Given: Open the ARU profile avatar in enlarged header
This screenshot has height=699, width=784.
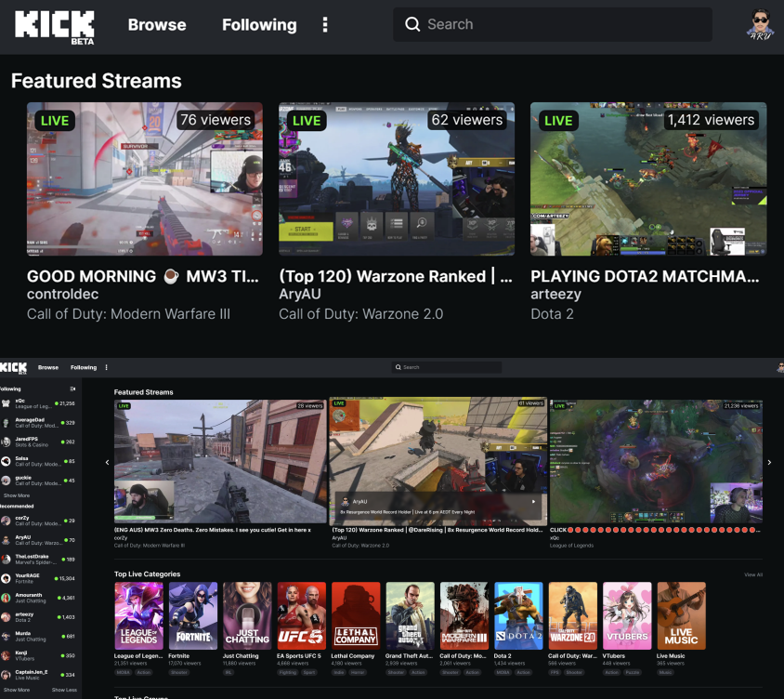Looking at the screenshot, I should point(761,24).
